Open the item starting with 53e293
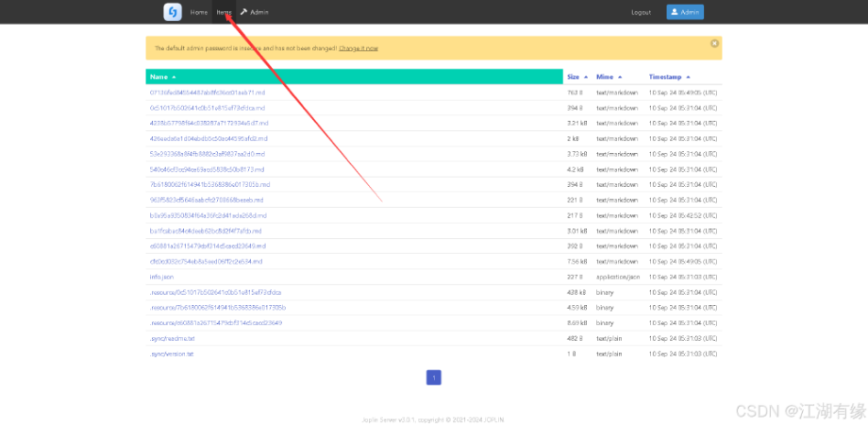This screenshot has width=868, height=425. coord(207,154)
